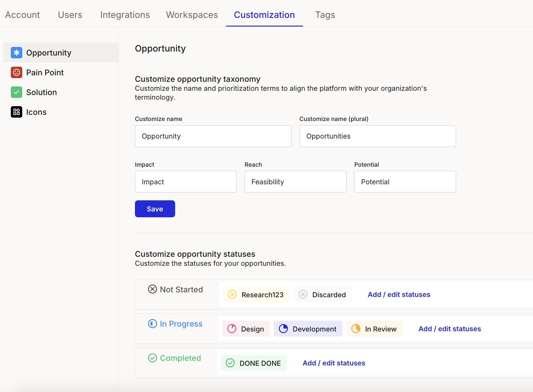Click the green Solution checkmark icon
This screenshot has width=533, height=392.
pos(16,92)
